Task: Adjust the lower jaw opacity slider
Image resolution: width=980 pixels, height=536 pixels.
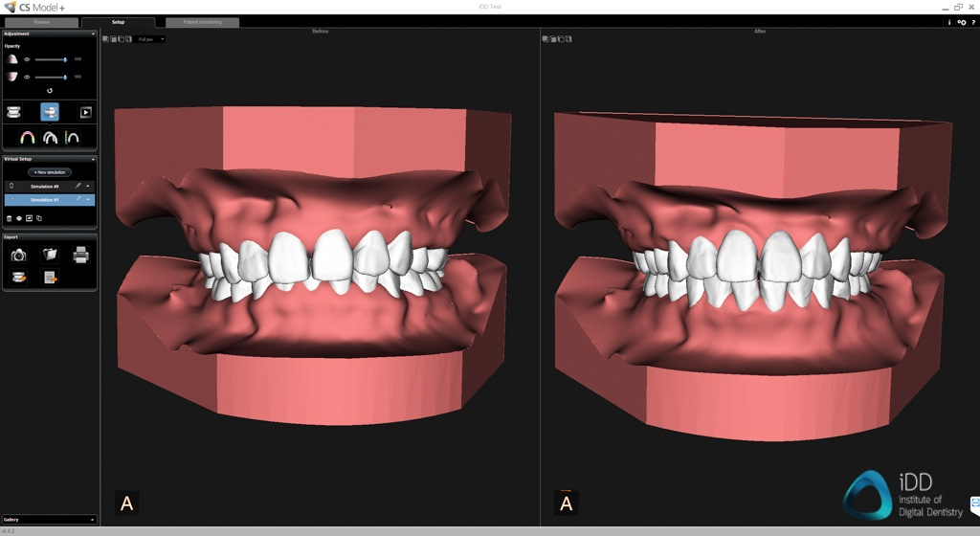Action: pos(52,77)
